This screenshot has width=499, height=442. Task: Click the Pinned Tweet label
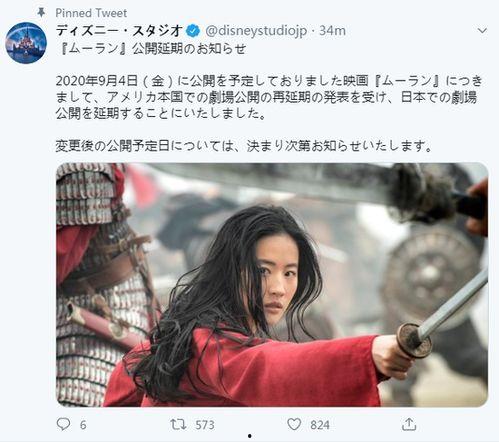[x=91, y=13]
